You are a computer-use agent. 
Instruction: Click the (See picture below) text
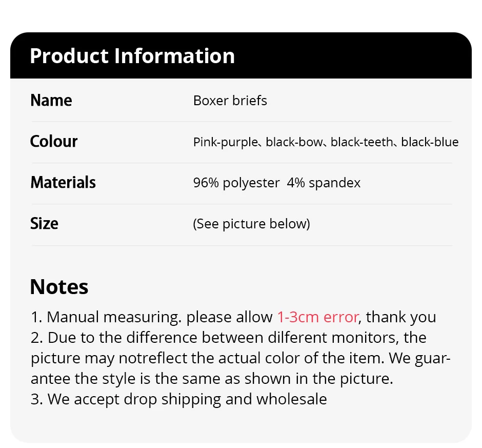coord(251,224)
